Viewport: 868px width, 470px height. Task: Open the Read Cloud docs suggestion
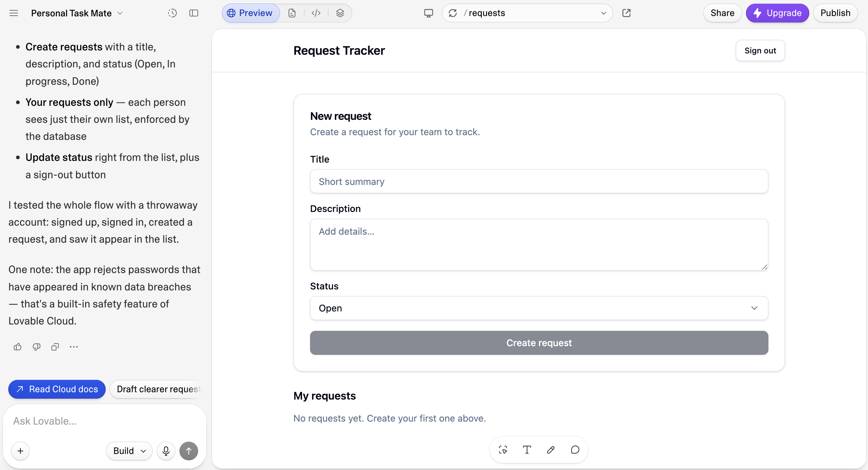coord(56,389)
